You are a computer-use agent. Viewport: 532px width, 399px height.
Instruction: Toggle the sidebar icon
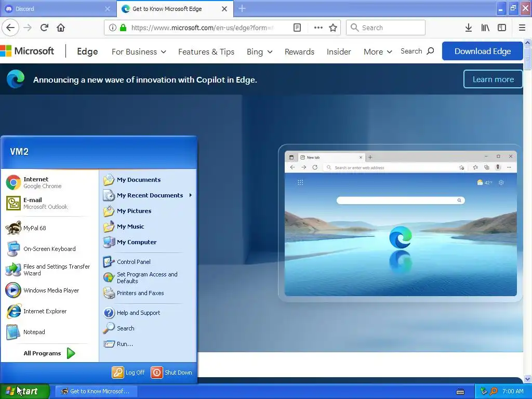(x=502, y=28)
